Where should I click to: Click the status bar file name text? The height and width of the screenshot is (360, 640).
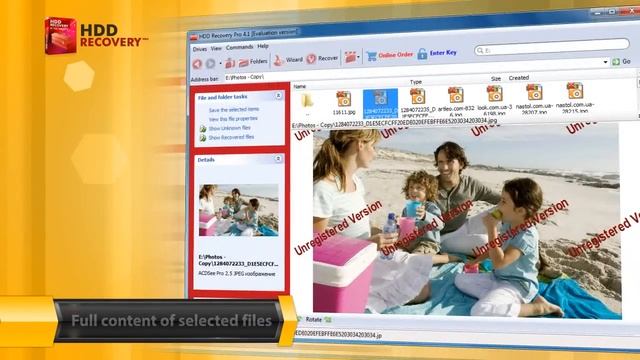pos(338,335)
